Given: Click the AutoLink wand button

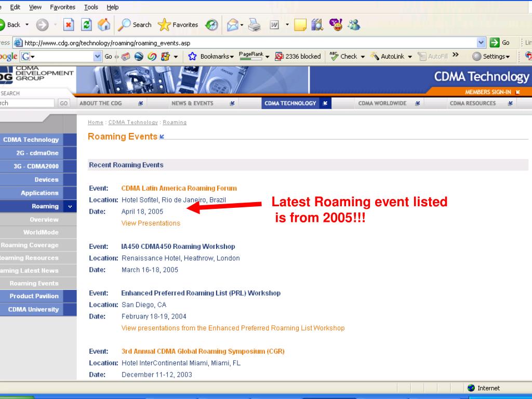Looking at the screenshot, I should pos(387,56).
